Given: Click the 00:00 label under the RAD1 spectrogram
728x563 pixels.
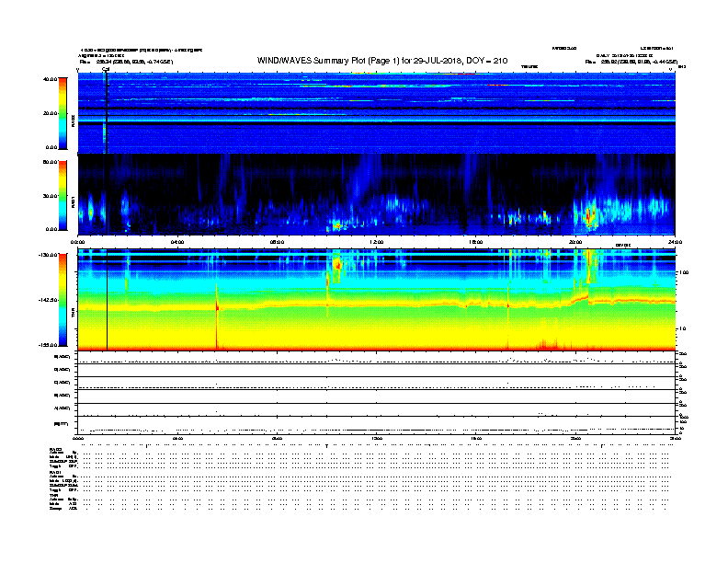Looking at the screenshot, I should pos(78,242).
